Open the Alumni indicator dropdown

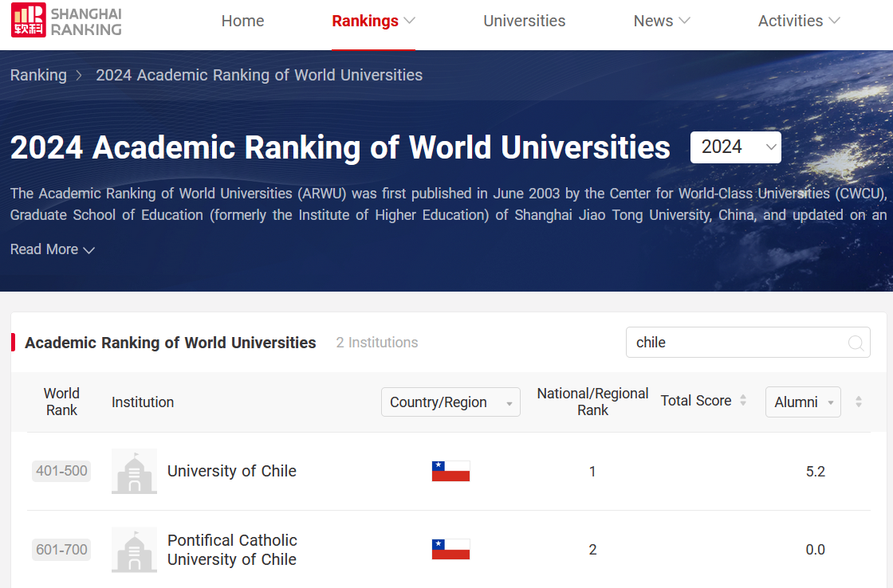[803, 402]
